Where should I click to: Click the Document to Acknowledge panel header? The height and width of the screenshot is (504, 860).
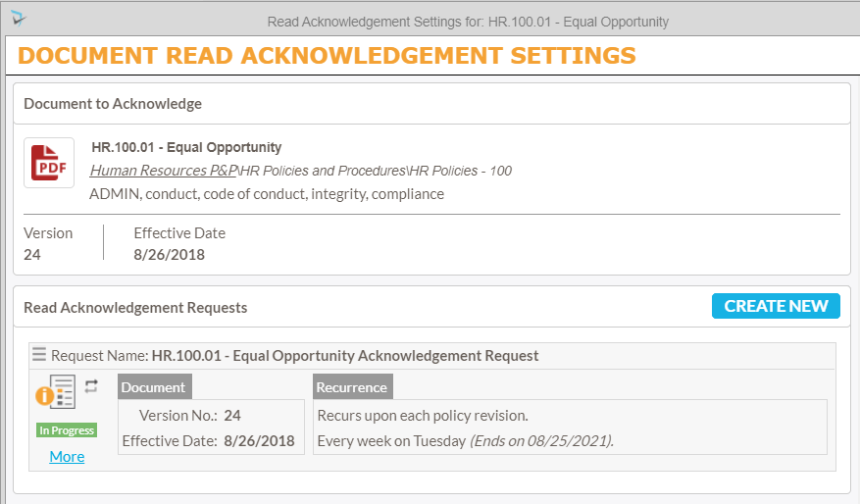[113, 104]
